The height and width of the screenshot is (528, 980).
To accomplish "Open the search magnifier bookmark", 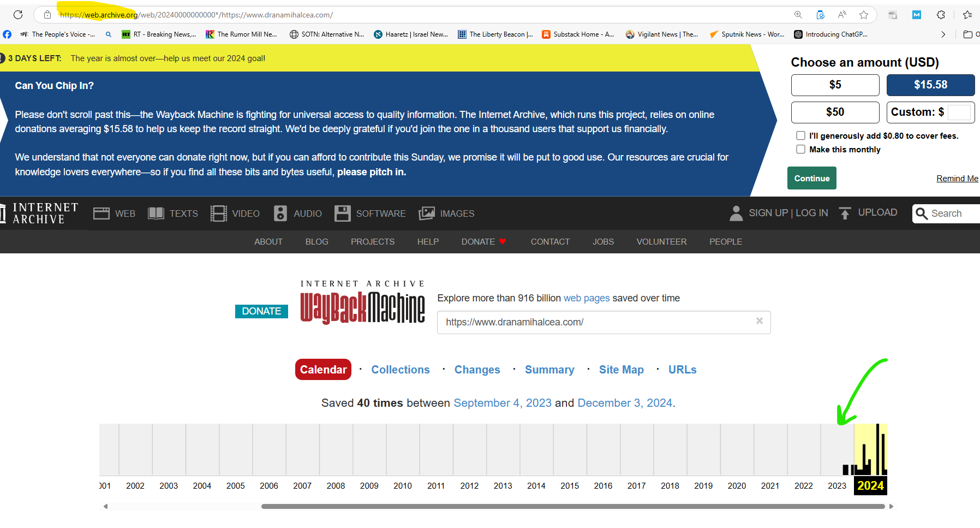I will (x=109, y=34).
